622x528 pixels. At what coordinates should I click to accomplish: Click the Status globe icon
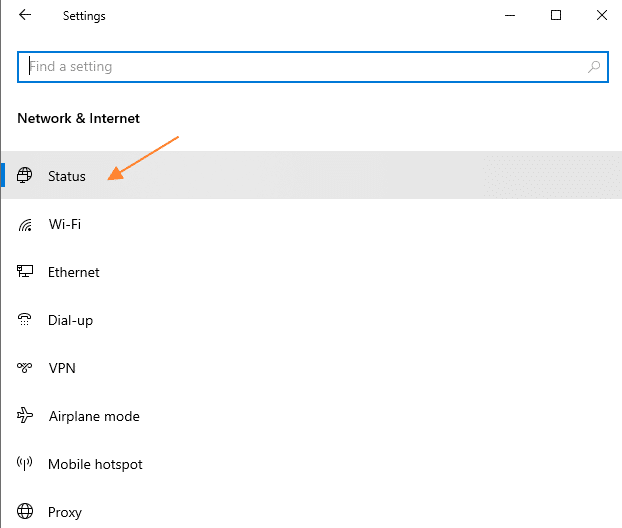(x=25, y=175)
